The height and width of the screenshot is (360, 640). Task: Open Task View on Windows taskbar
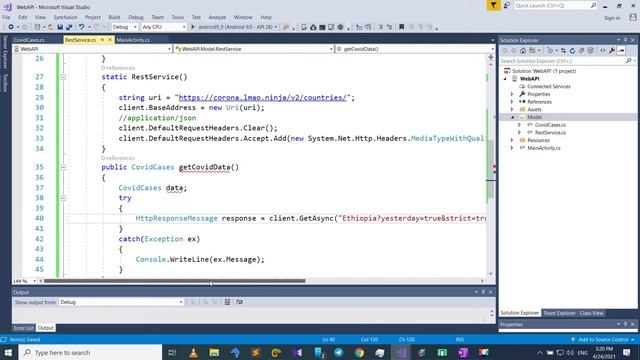[x=172, y=352]
